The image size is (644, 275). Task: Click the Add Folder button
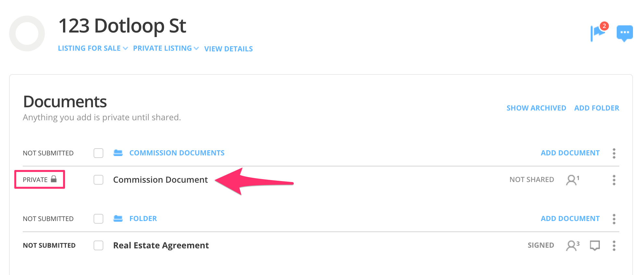click(597, 108)
